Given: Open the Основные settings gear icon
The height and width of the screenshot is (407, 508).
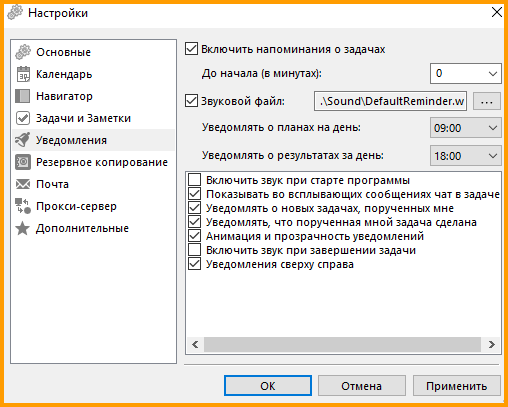Looking at the screenshot, I should [23, 52].
